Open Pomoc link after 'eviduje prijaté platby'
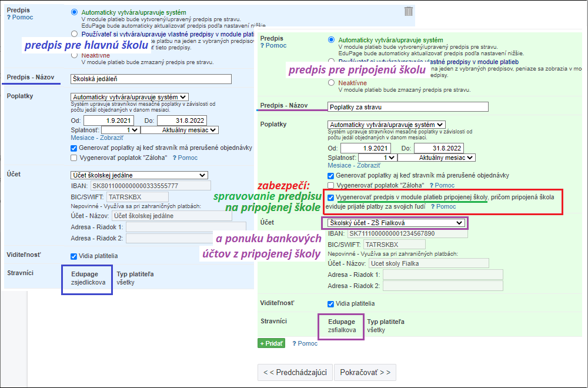The height and width of the screenshot is (388, 588). [443, 206]
